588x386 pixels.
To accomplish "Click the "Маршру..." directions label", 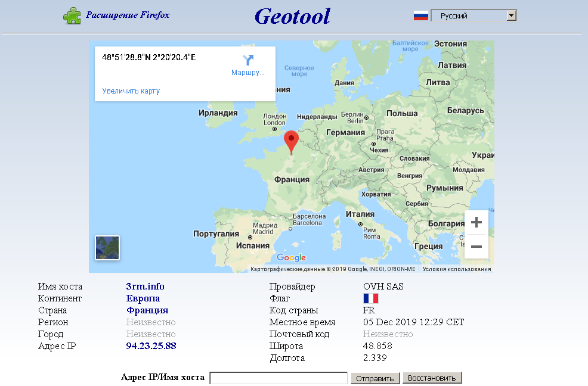I will click(x=247, y=73).
